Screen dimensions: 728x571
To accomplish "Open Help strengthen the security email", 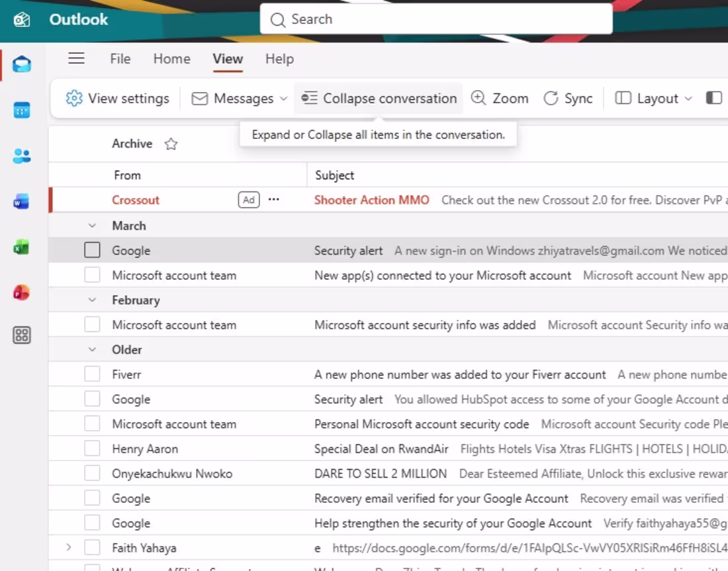I will click(x=388, y=523).
